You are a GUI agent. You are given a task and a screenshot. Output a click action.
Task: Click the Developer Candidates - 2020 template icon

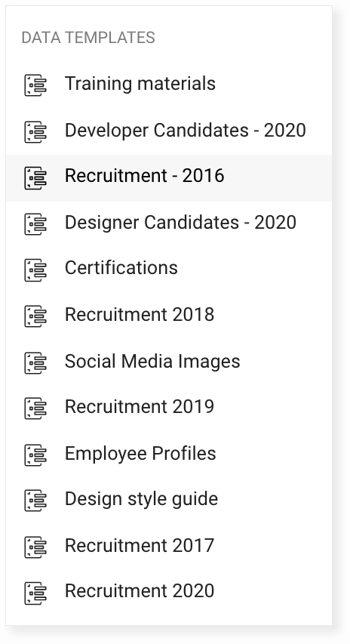tap(35, 132)
